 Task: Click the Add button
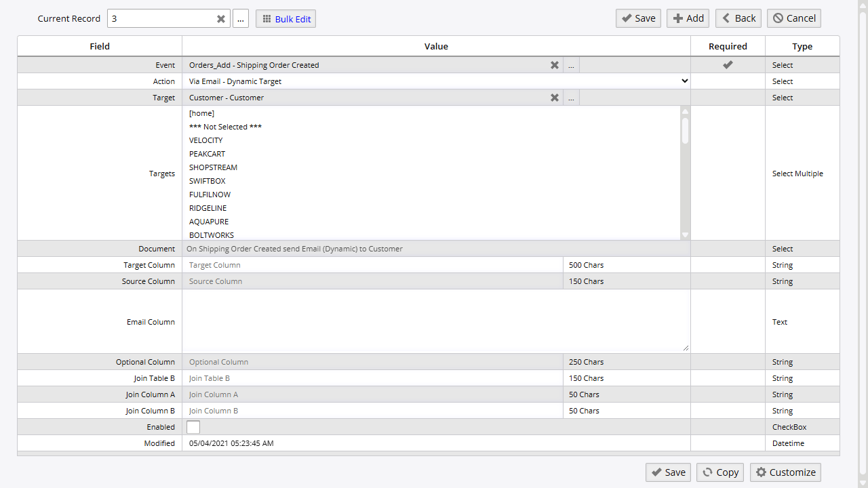click(688, 18)
